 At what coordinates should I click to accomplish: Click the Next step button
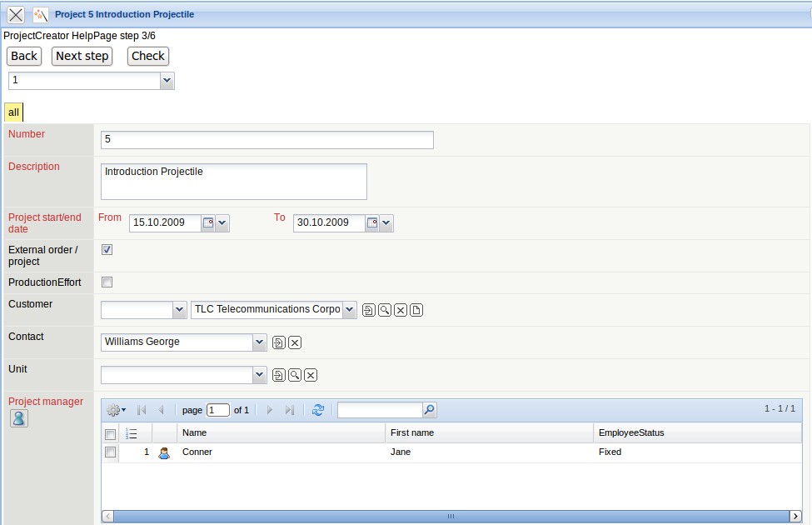(82, 56)
